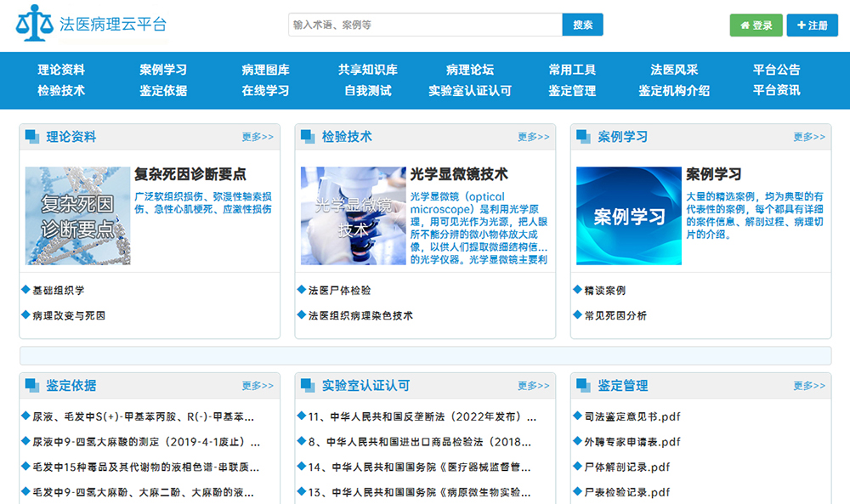This screenshot has width=850, height=504.
Task: Open the 光学显微镜技术 microscope thumbnail
Action: point(353,216)
